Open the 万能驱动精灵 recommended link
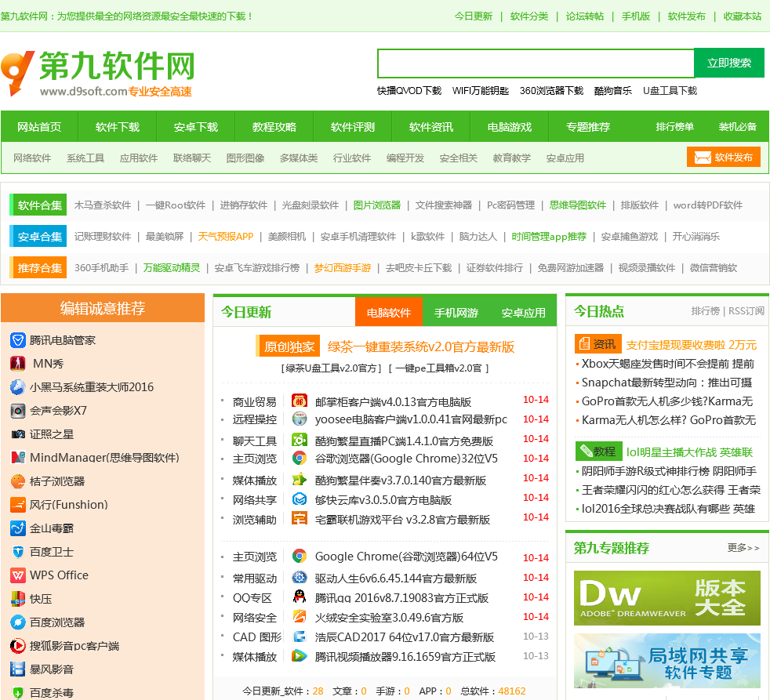This screenshot has width=770, height=700. 172,268
